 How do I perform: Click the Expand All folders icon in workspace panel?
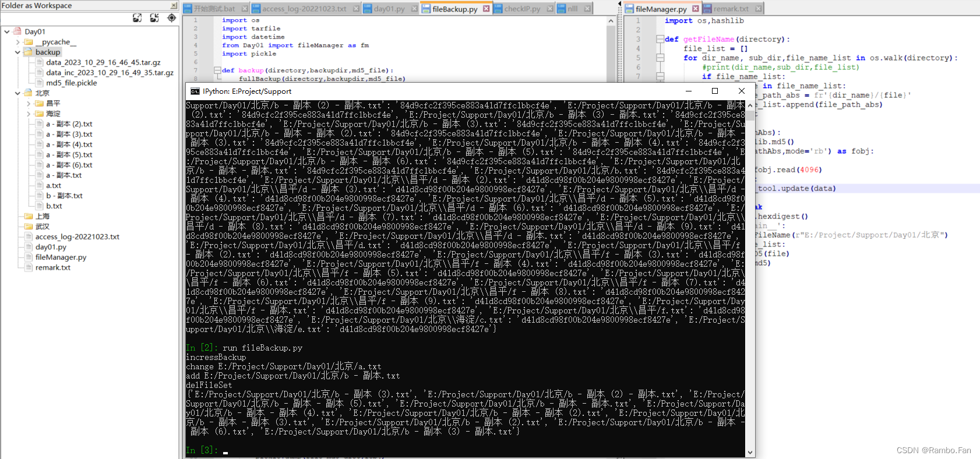(137, 18)
